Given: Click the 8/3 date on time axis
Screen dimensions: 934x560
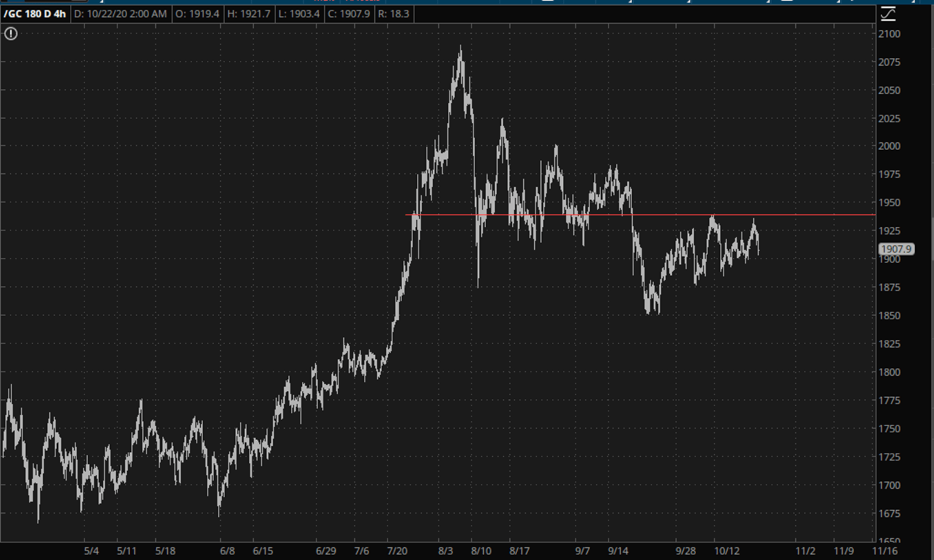Looking at the screenshot, I should [x=445, y=551].
